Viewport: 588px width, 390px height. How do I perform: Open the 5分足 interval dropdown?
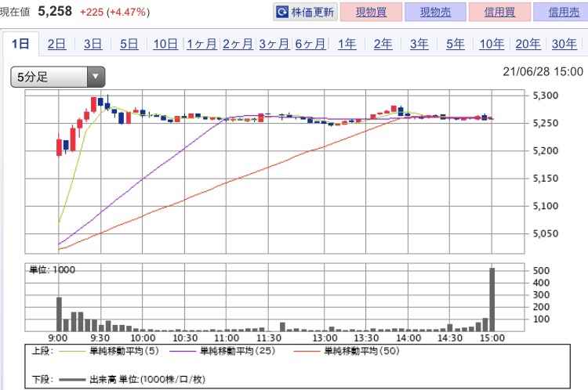tap(58, 77)
